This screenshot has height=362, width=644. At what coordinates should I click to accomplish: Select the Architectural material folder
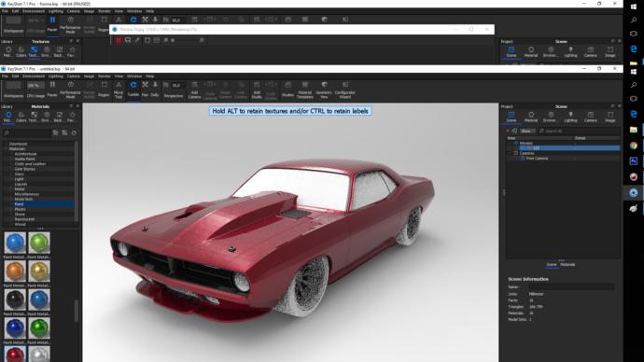point(25,154)
